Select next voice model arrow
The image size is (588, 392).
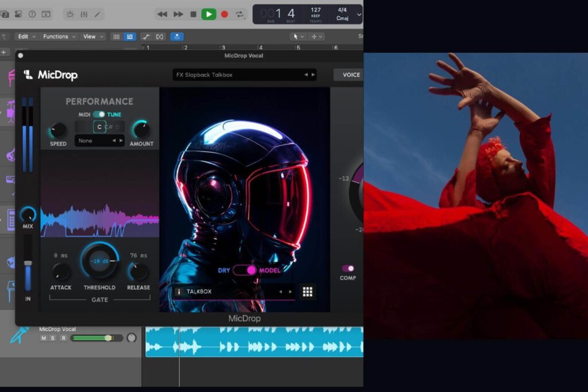[x=290, y=292]
